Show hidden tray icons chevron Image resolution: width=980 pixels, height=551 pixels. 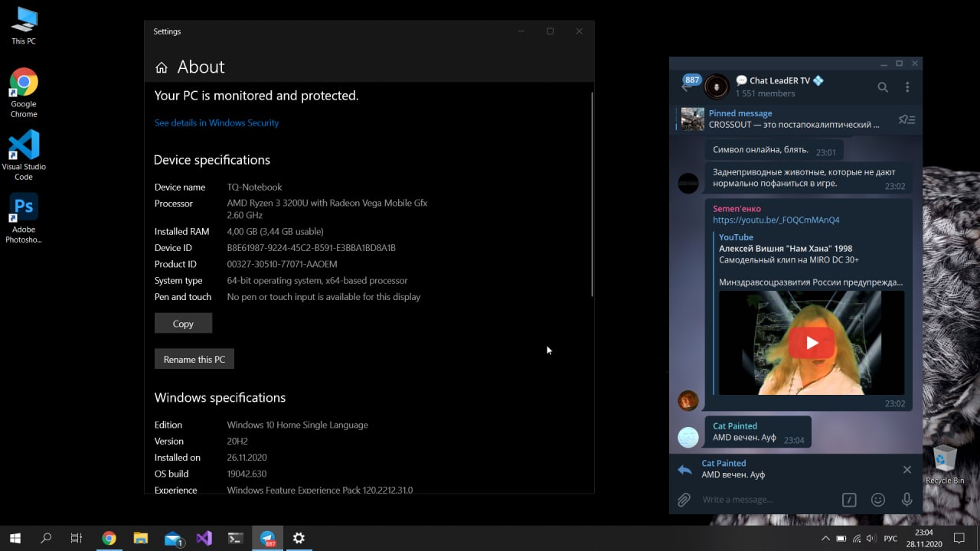point(825,539)
